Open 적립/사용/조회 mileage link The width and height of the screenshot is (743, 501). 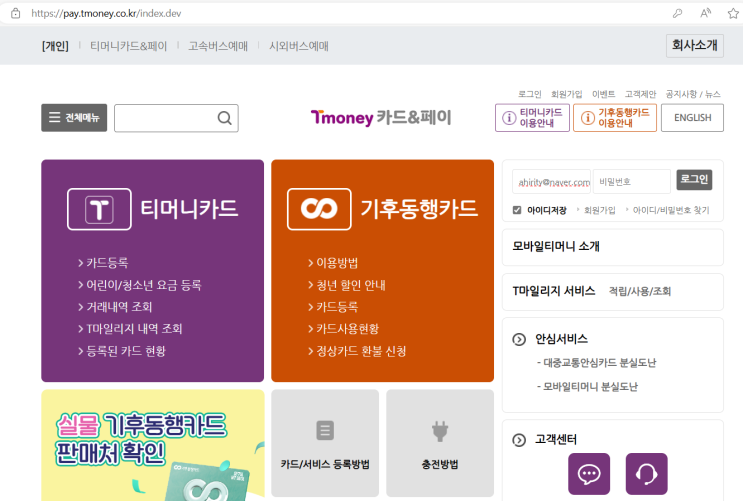[x=640, y=291]
